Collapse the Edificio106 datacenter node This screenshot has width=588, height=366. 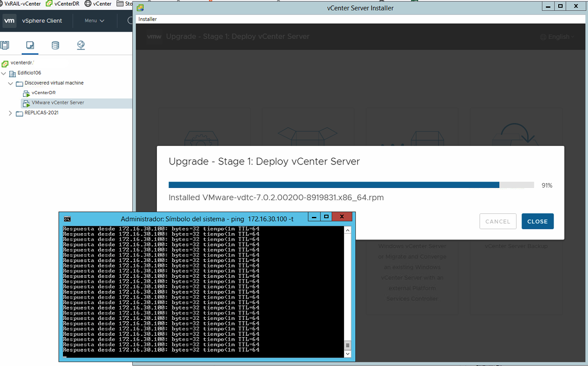point(4,73)
